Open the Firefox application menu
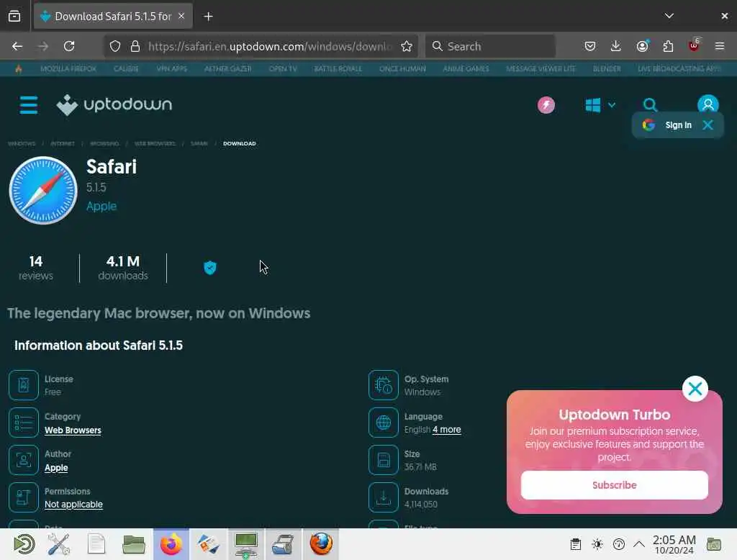The width and height of the screenshot is (737, 560). click(720, 46)
